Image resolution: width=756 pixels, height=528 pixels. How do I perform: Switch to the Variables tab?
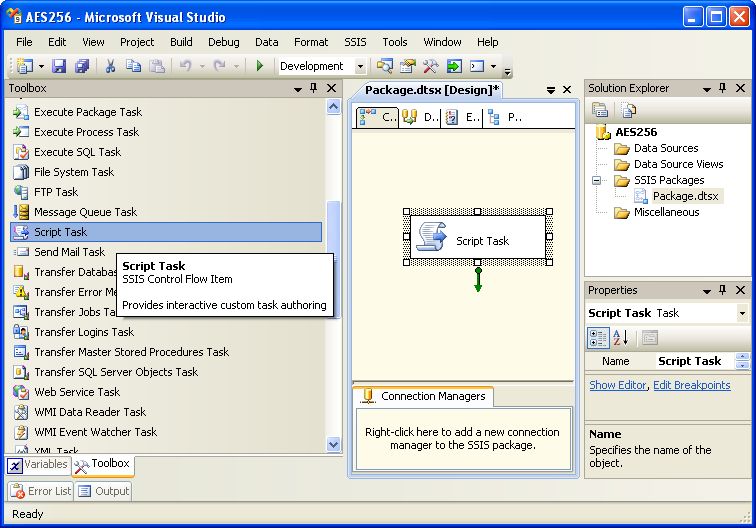[38, 465]
